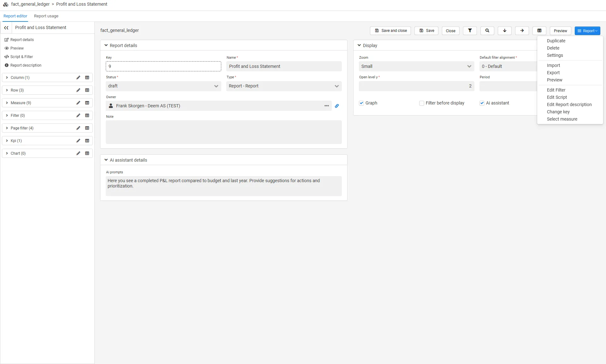The width and height of the screenshot is (606, 364).
Task: Click pencil edit icon for Chart row
Action: (x=78, y=153)
